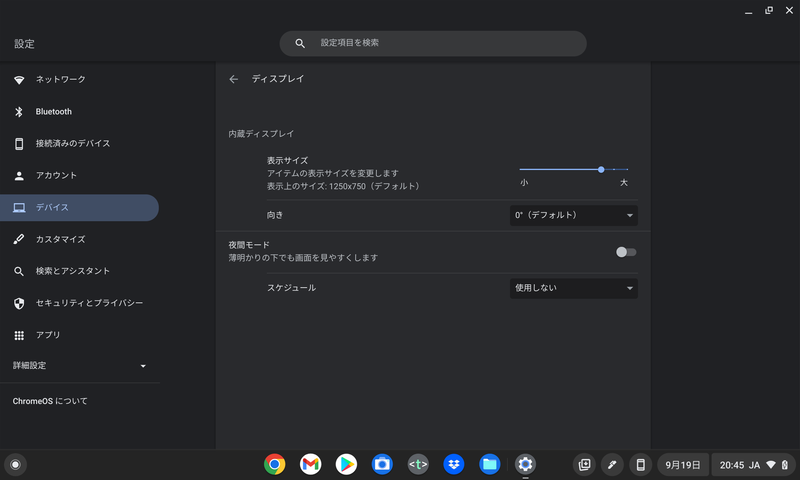
Task: Open the 向き rotation dropdown
Action: click(573, 215)
